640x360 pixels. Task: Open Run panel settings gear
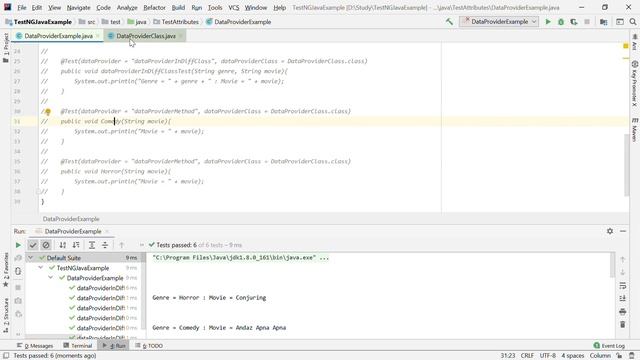coord(610,231)
